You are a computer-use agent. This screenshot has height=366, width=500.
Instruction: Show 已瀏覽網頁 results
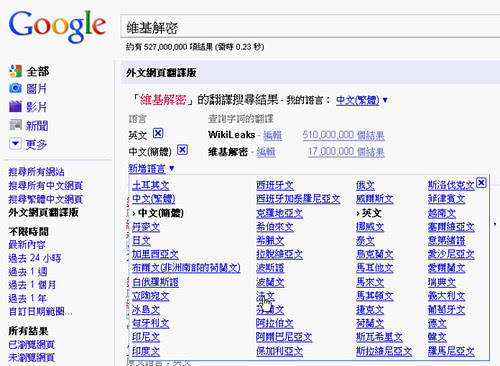[32, 344]
